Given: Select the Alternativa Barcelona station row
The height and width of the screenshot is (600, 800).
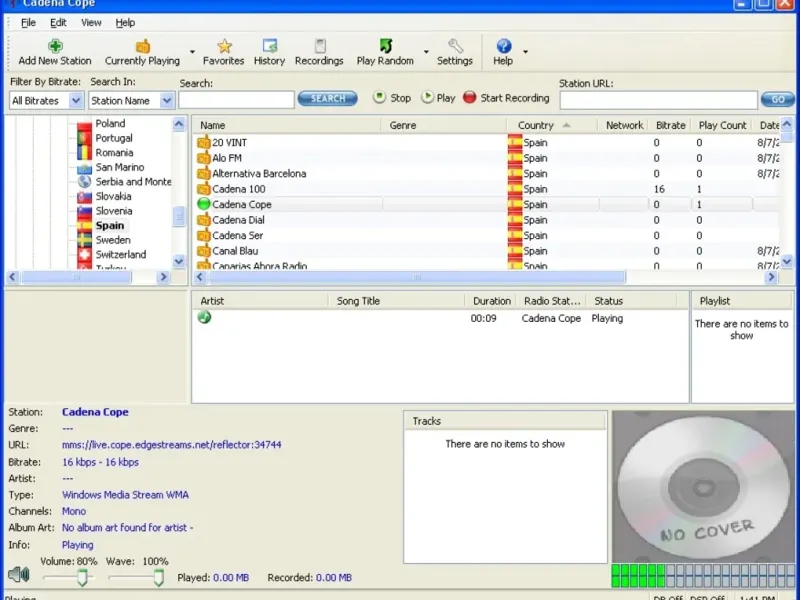Looking at the screenshot, I should [487, 173].
